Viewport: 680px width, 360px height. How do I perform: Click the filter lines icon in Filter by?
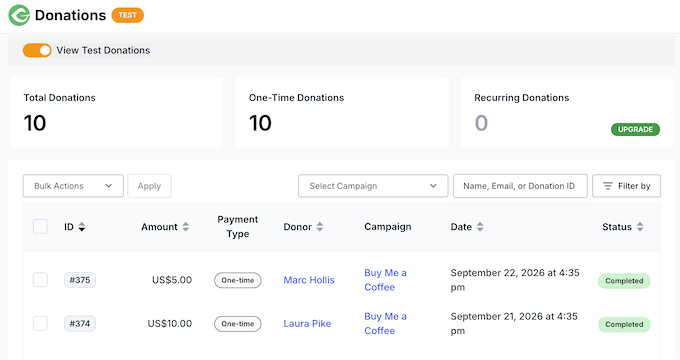point(608,186)
